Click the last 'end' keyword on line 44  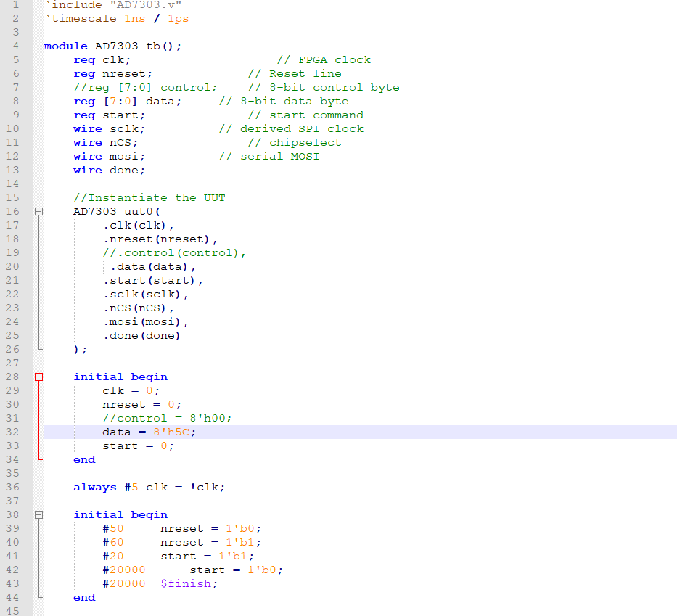click(x=84, y=597)
